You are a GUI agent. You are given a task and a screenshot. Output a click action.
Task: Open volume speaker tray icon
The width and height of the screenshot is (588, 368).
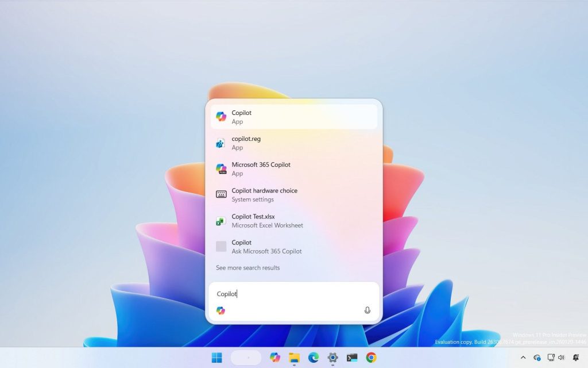click(x=562, y=358)
